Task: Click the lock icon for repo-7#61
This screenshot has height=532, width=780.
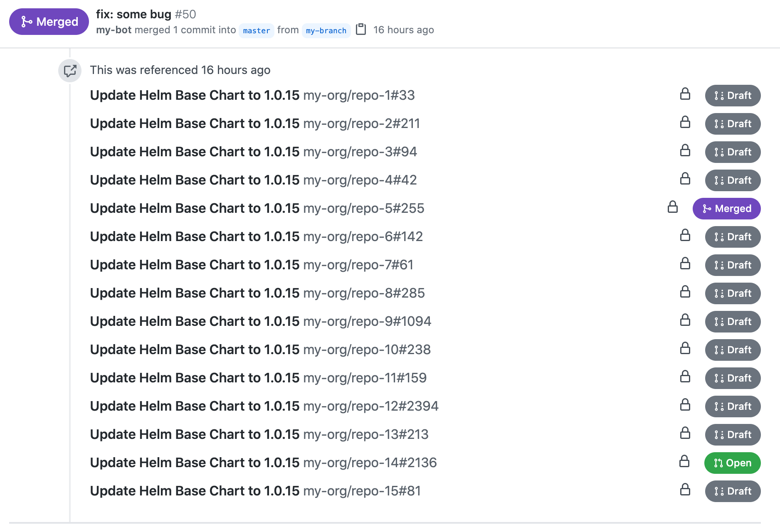Action: coord(685,264)
